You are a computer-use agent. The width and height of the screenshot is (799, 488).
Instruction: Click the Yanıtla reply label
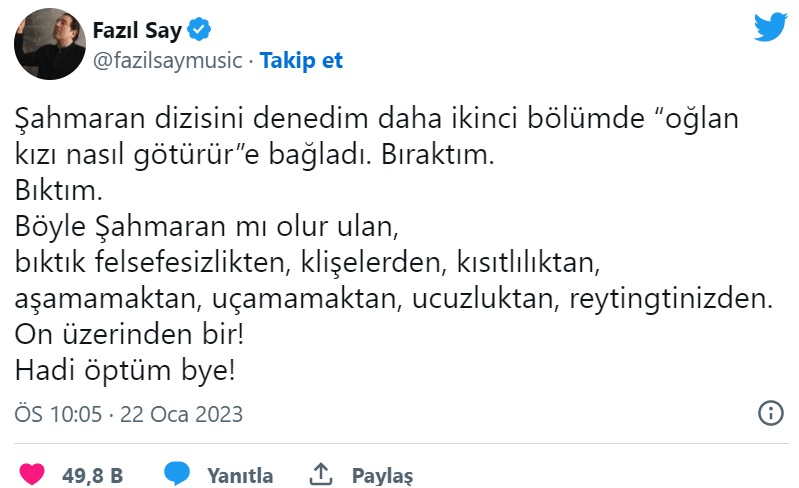pos(240,475)
